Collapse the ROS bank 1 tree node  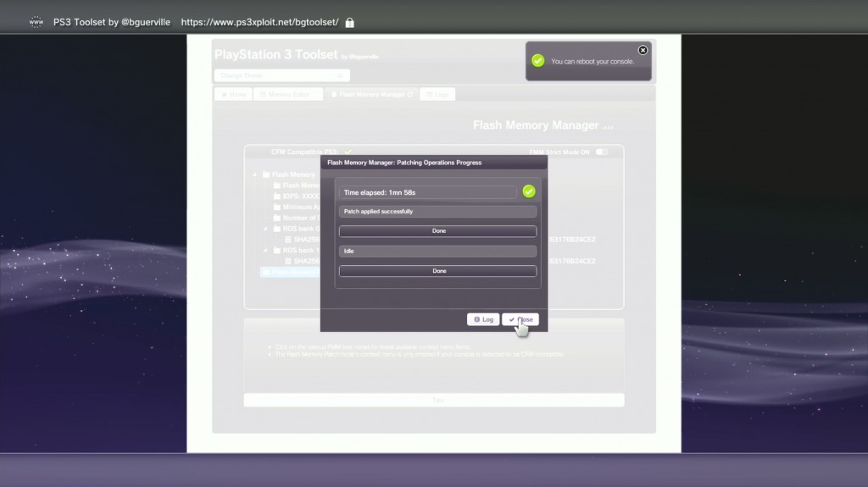pos(265,250)
